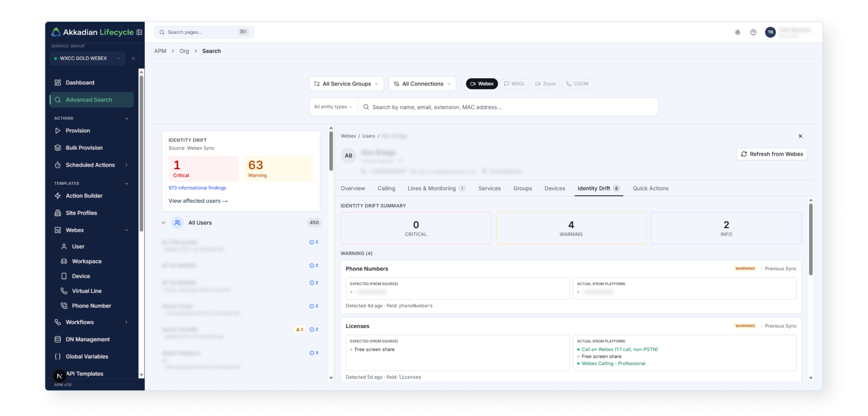Switch to the Groups tab

tap(522, 189)
